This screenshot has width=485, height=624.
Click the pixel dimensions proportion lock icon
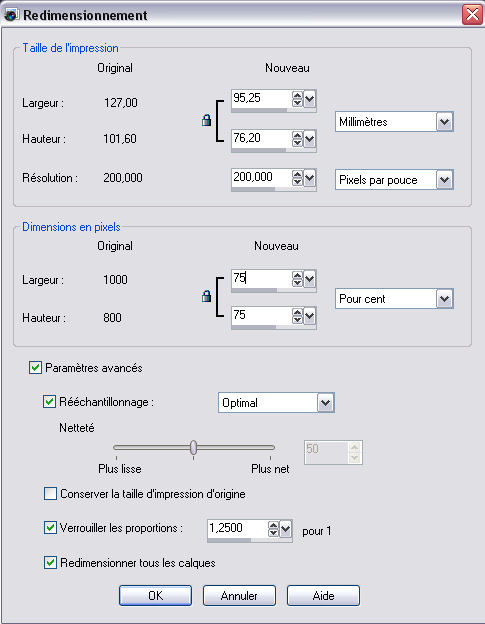pos(206,296)
